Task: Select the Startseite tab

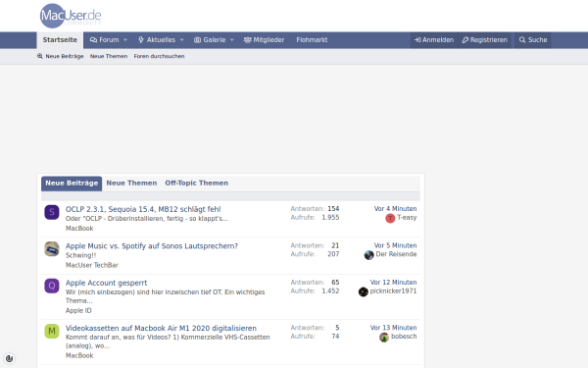Action: [60, 40]
